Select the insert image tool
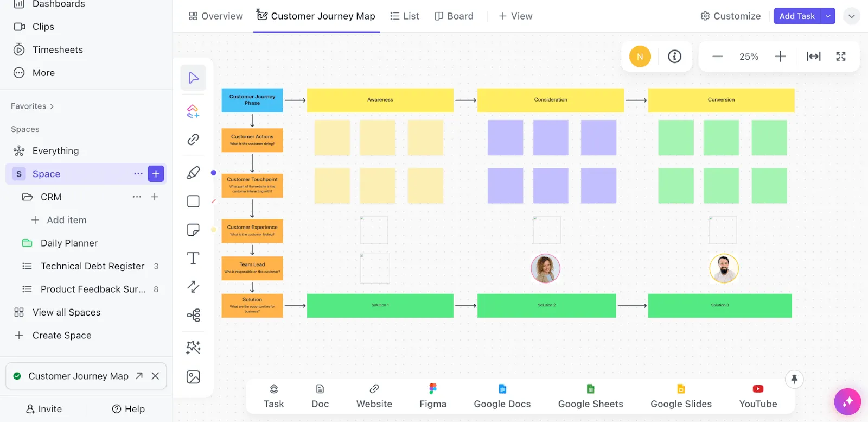Image resolution: width=868 pixels, height=422 pixels. tap(193, 377)
